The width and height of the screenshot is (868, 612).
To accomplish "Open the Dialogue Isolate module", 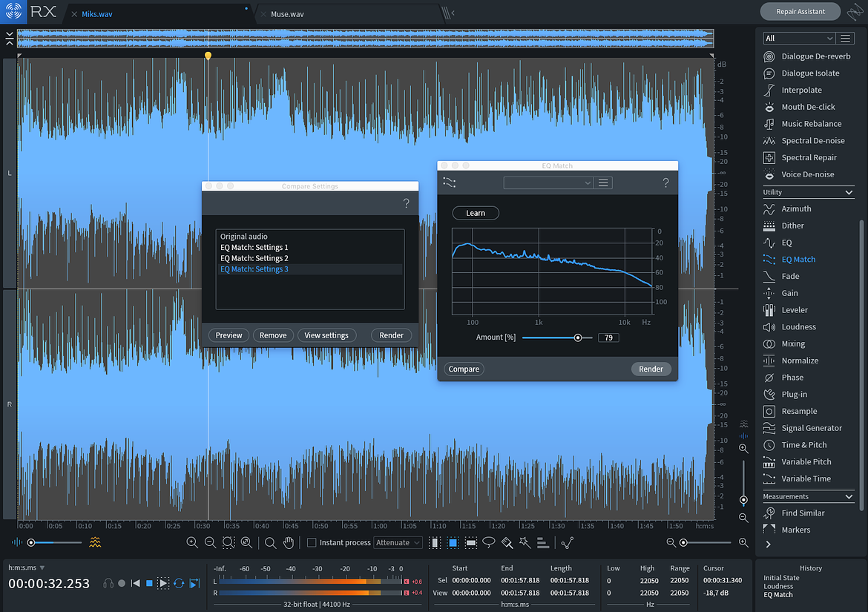I will 802,73.
